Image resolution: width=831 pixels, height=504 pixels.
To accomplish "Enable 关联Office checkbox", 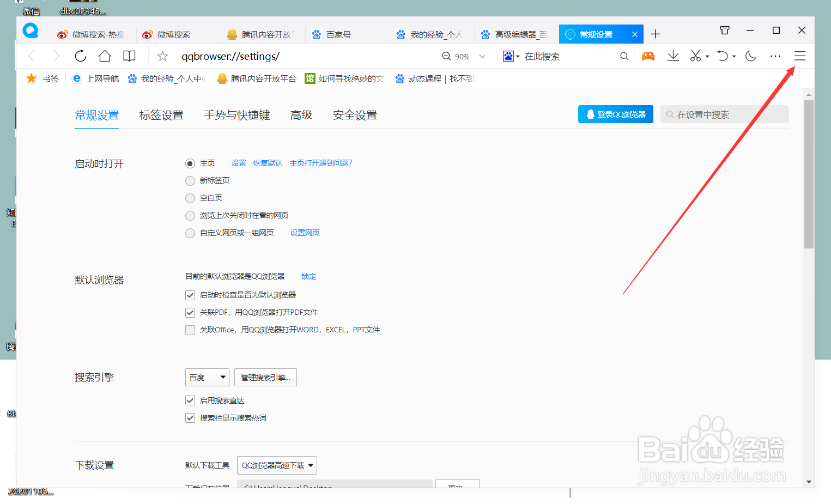I will (x=190, y=330).
